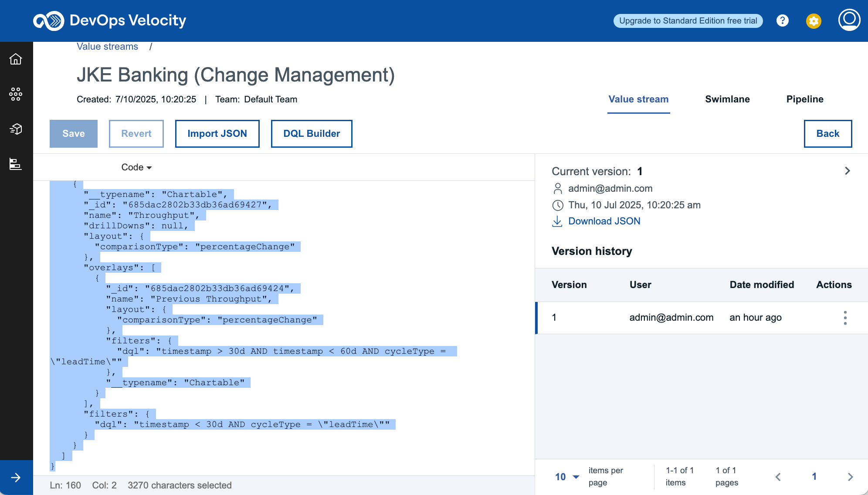Go to previous page of version history
The width and height of the screenshot is (868, 495).
coord(778,477)
